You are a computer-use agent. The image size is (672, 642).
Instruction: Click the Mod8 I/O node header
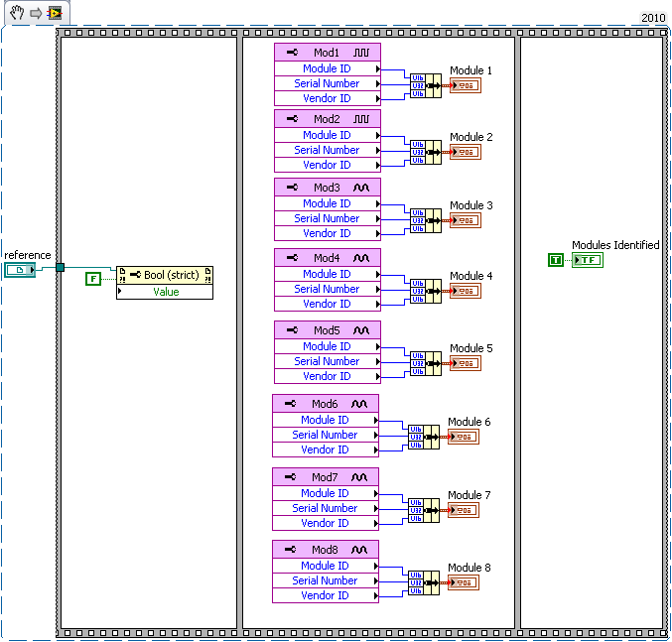(326, 550)
